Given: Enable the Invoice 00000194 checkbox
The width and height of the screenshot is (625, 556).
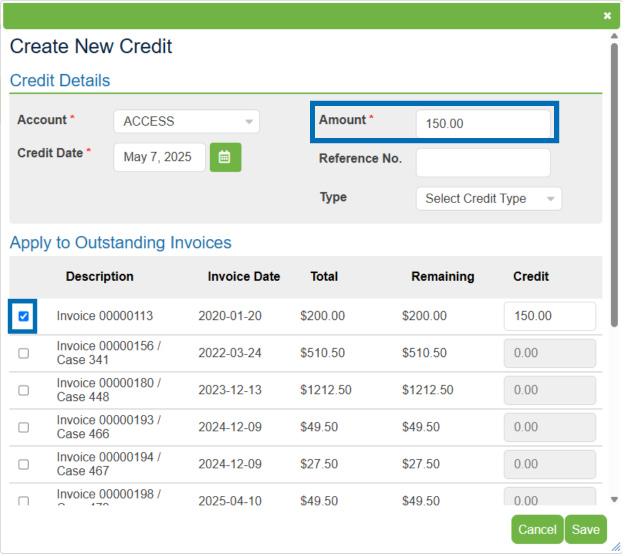Looking at the screenshot, I should [24, 464].
